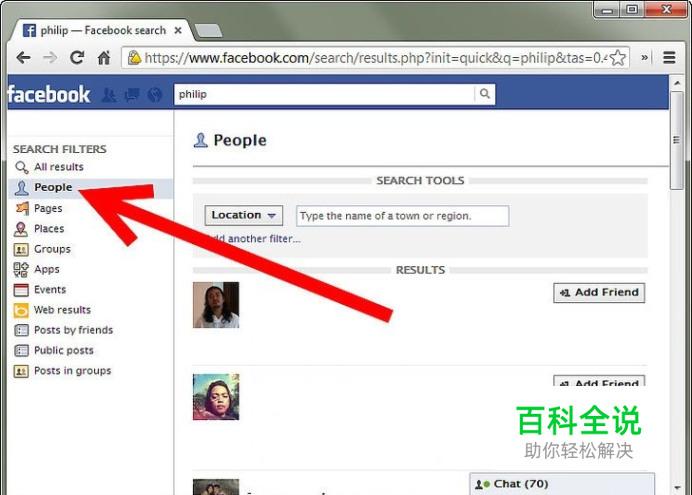This screenshot has width=692, height=495.
Task: Select the Posts in groups label
Action: (x=72, y=371)
